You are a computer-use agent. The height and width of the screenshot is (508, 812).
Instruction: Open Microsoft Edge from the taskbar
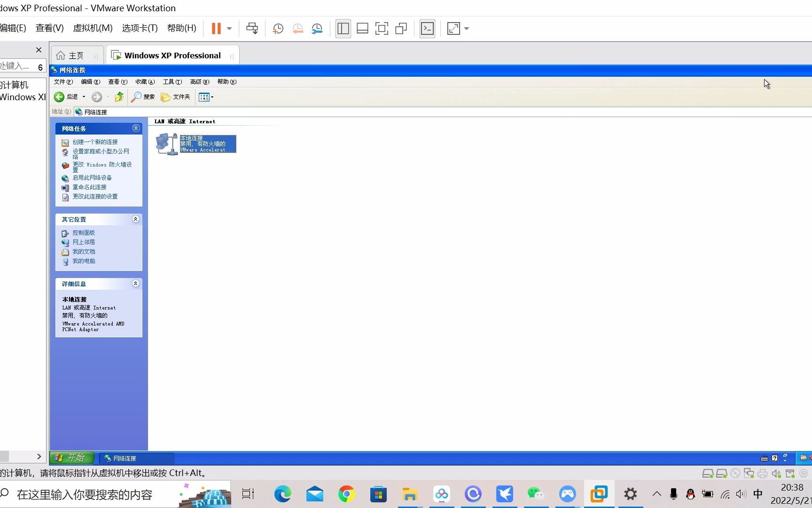[x=282, y=494]
